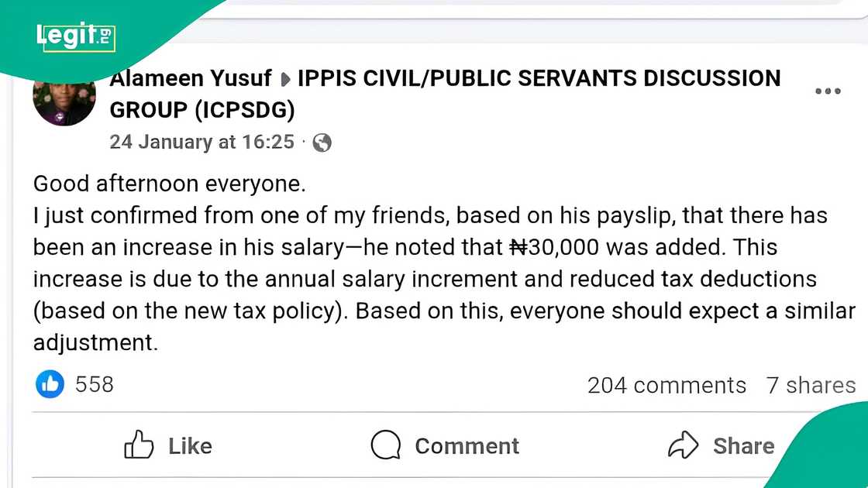Open comments via the 204 comments label
868x488 pixels.
click(666, 385)
